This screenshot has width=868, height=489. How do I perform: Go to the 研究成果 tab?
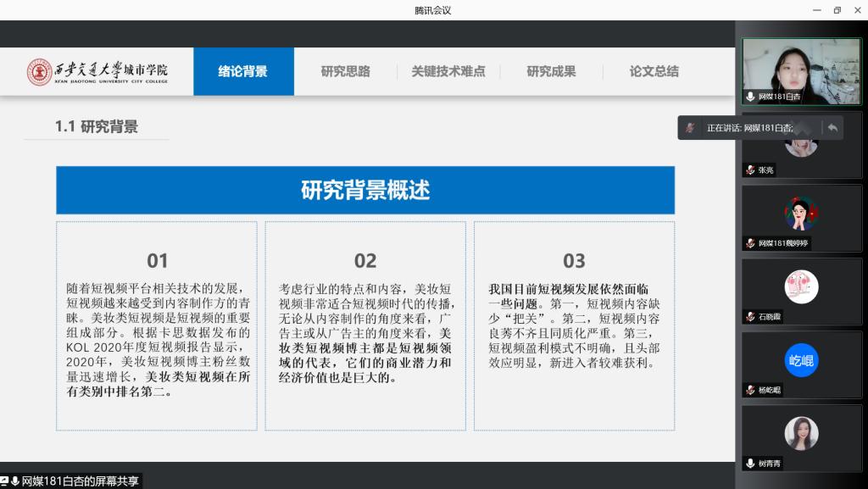point(551,72)
